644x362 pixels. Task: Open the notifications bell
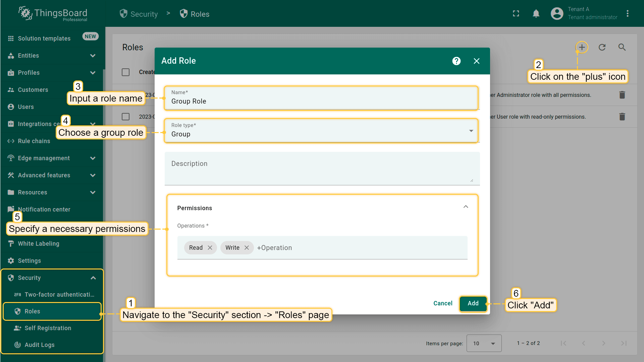pyautogui.click(x=536, y=13)
